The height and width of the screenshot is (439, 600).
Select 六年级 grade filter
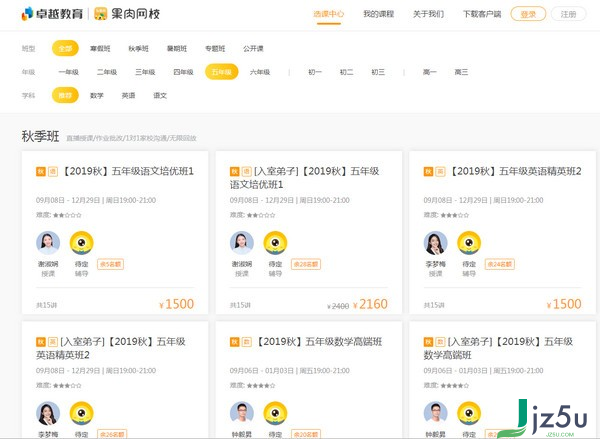pos(260,72)
